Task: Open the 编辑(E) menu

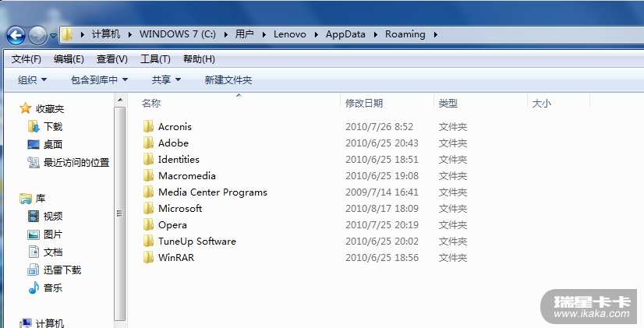Action: pos(69,59)
